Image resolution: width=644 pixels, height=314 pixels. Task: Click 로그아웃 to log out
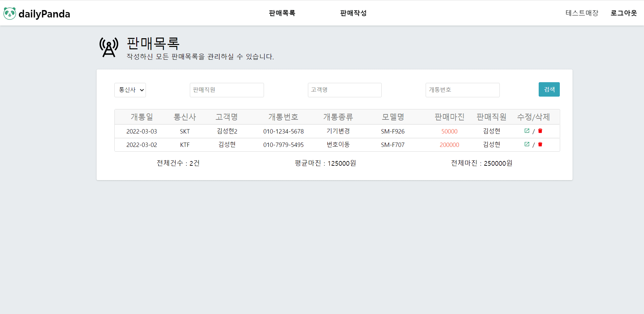coord(623,13)
